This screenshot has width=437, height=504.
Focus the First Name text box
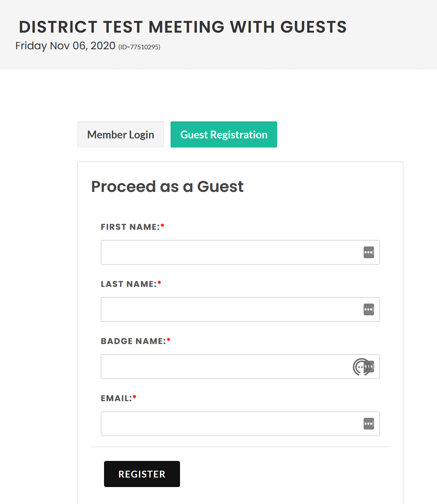[240, 252]
